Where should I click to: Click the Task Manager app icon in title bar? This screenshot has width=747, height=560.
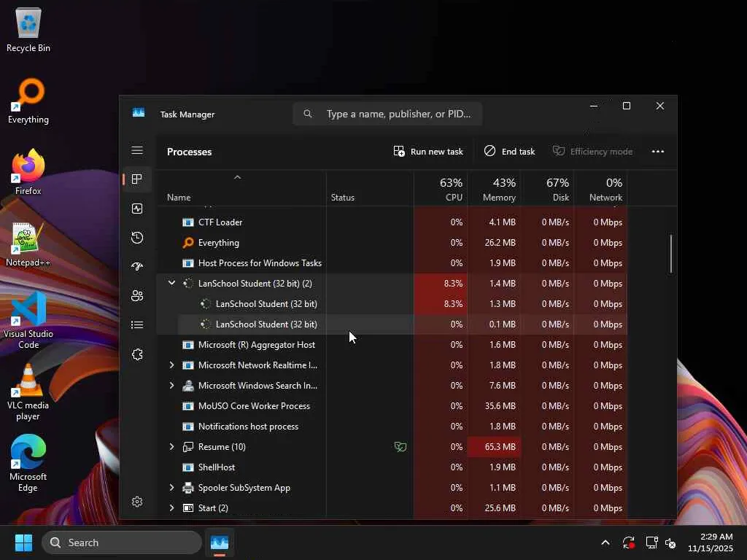(139, 113)
